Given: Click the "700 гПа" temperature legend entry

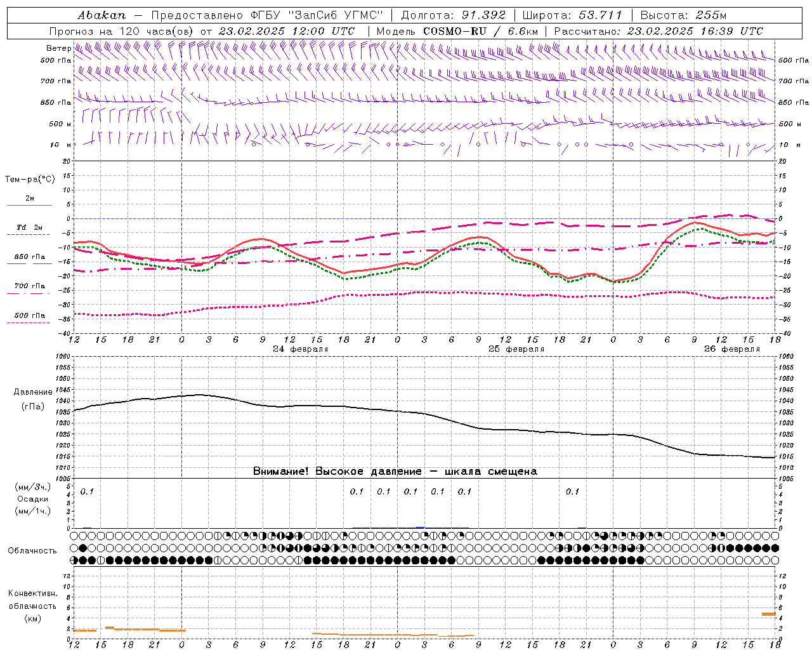Looking at the screenshot, I should point(30,286).
